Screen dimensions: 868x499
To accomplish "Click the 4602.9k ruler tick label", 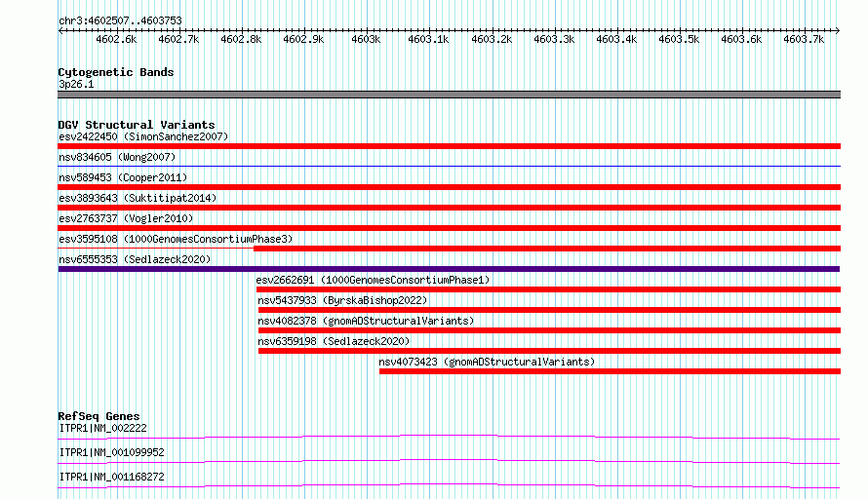I will point(303,39).
